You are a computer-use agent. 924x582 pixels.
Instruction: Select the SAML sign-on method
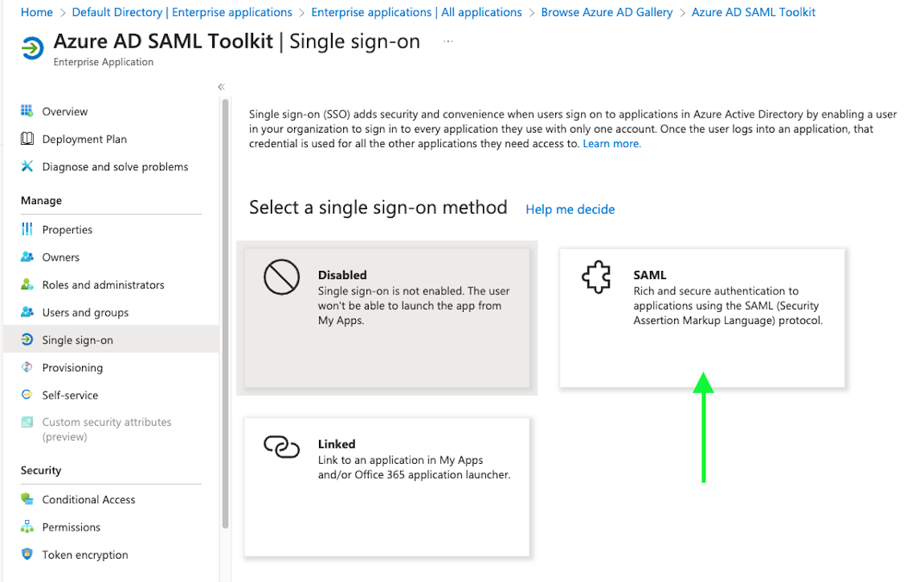[x=701, y=318]
